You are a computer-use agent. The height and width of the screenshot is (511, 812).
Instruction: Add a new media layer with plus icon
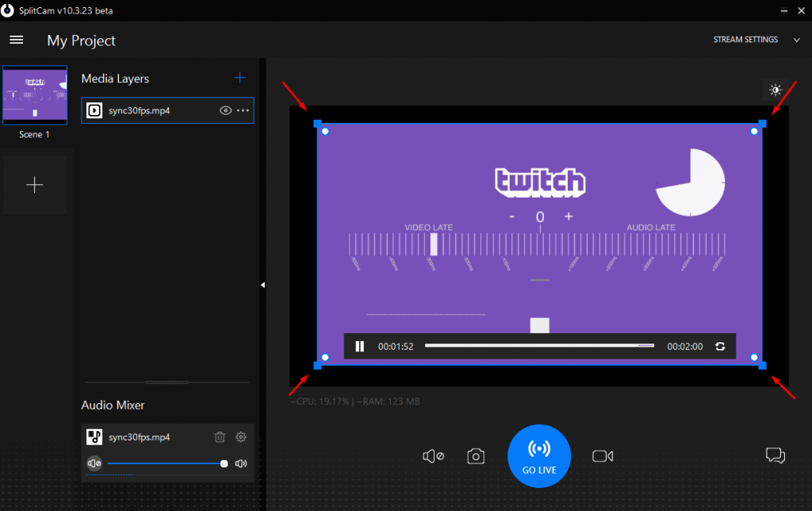[x=239, y=79]
